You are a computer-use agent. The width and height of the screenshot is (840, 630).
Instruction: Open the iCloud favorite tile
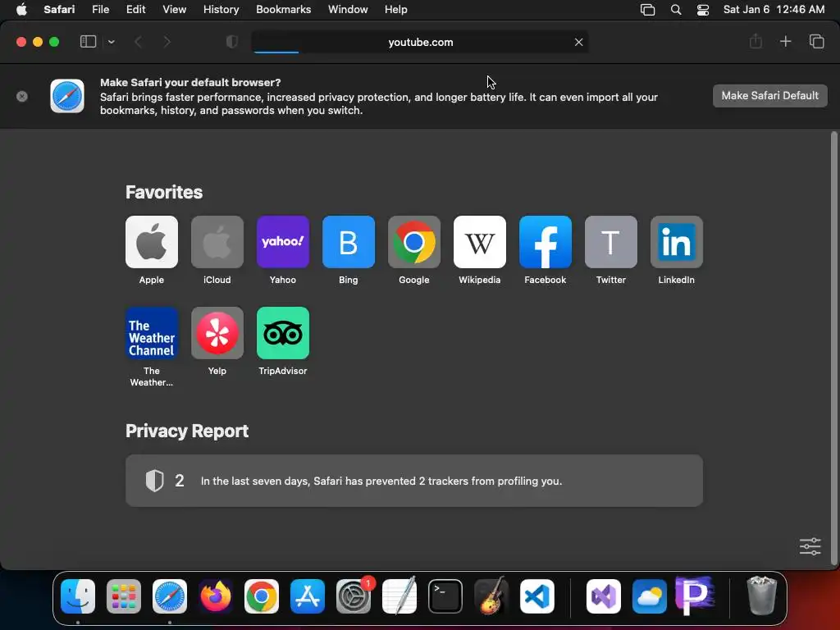217,242
